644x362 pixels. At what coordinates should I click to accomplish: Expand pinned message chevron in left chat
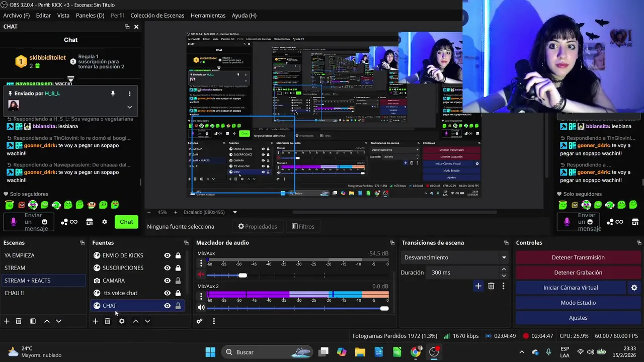coord(129,107)
